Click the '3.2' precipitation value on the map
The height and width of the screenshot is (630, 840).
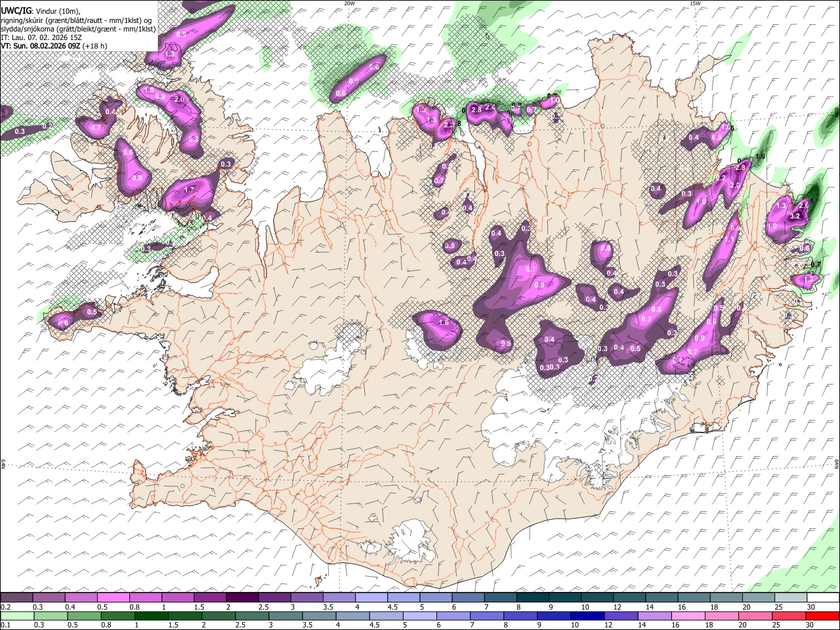pyautogui.click(x=794, y=216)
